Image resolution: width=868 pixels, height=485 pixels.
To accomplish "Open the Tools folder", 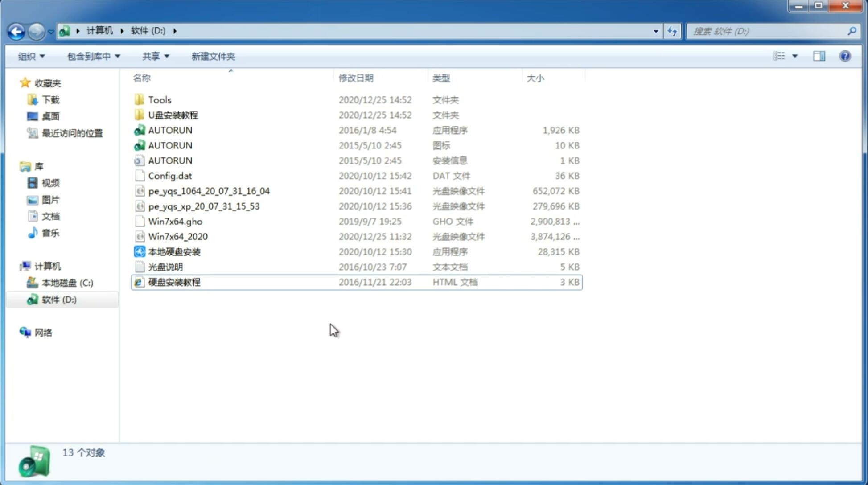I will click(159, 99).
